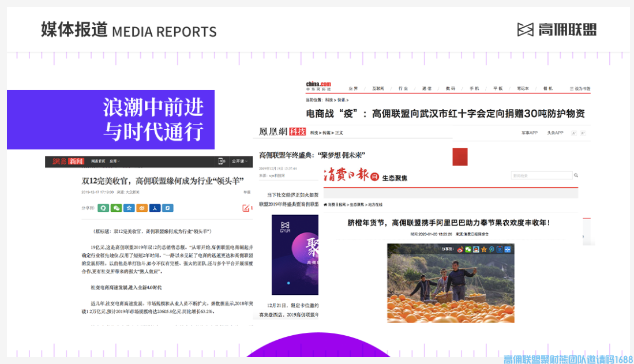Click the decrease font size icon on ifeng
Viewport: 634px width, 364px height.
click(x=574, y=133)
